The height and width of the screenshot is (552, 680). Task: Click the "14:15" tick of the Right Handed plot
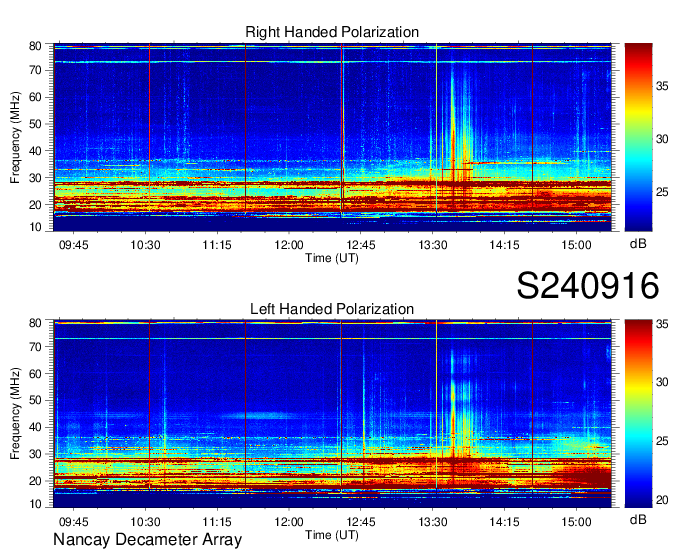pyautogui.click(x=504, y=245)
